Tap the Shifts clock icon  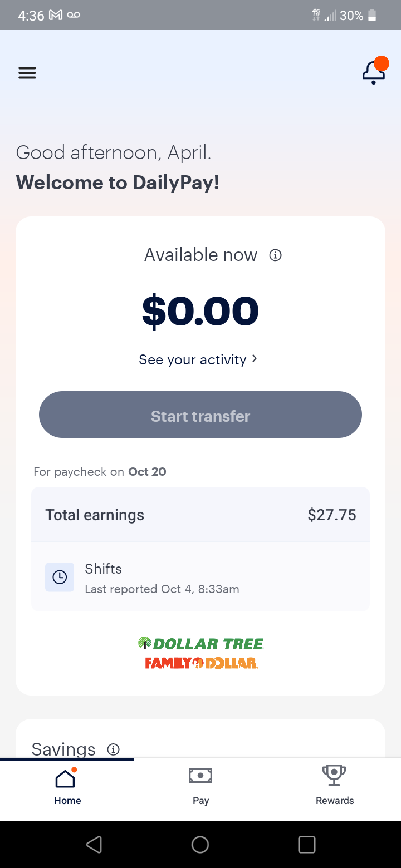point(60,577)
